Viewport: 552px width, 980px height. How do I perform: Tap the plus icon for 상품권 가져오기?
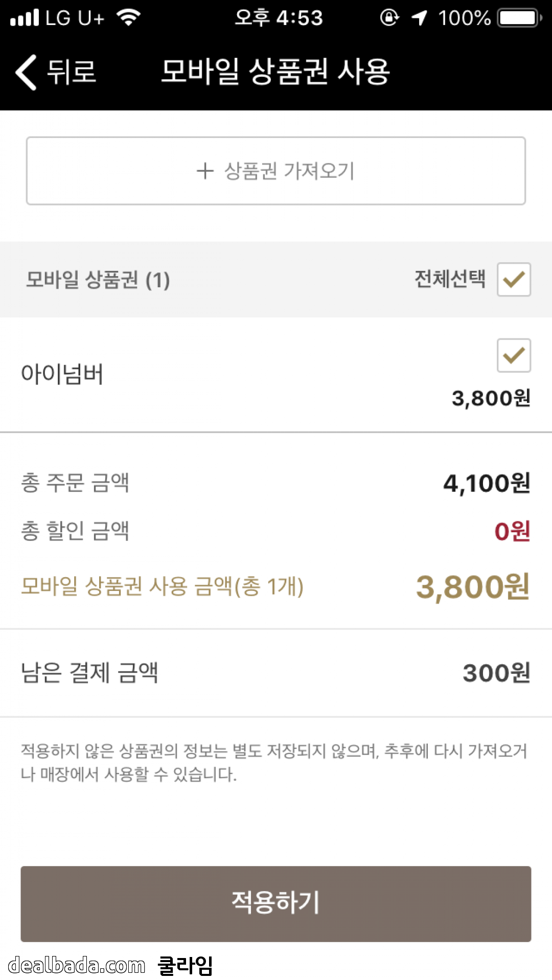(x=205, y=171)
